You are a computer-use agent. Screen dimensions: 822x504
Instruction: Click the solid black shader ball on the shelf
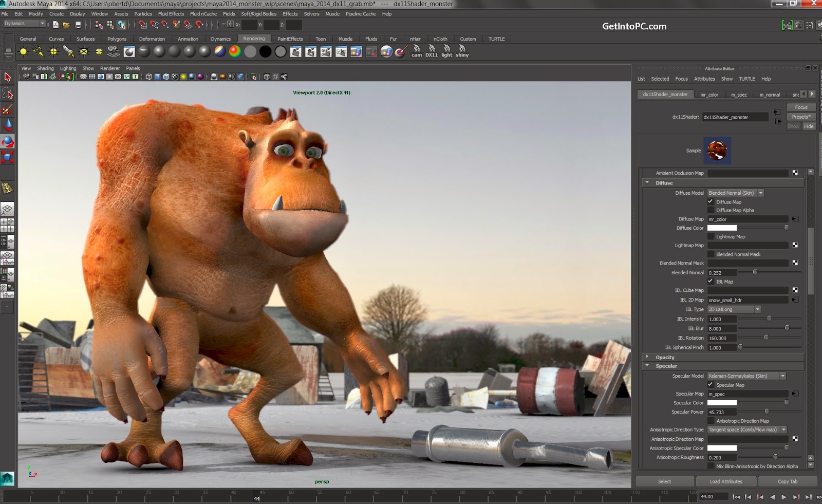265,51
